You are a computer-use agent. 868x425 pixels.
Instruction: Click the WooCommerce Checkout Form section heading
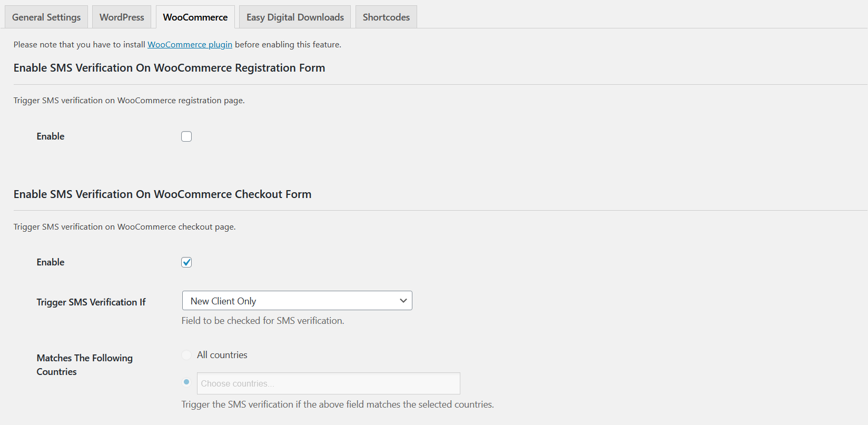(162, 194)
